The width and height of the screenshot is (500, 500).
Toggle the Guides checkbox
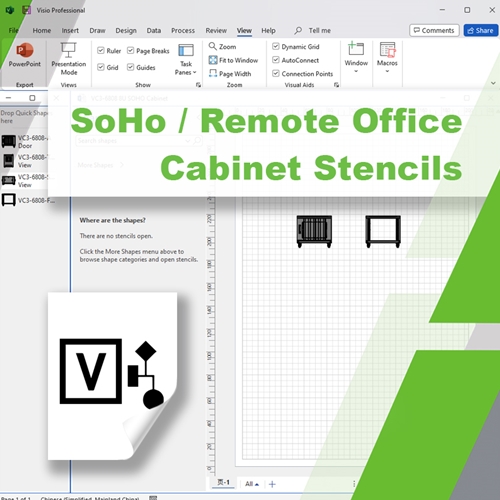tap(130, 67)
